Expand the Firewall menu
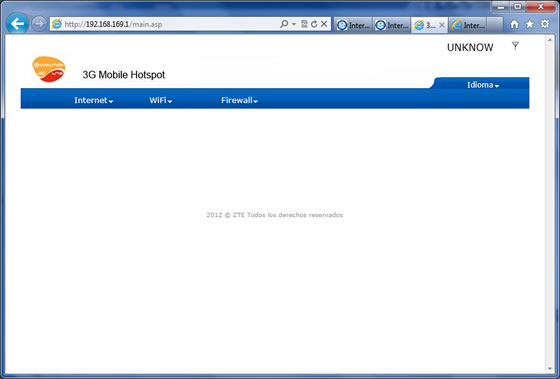The image size is (560, 379). [x=239, y=100]
